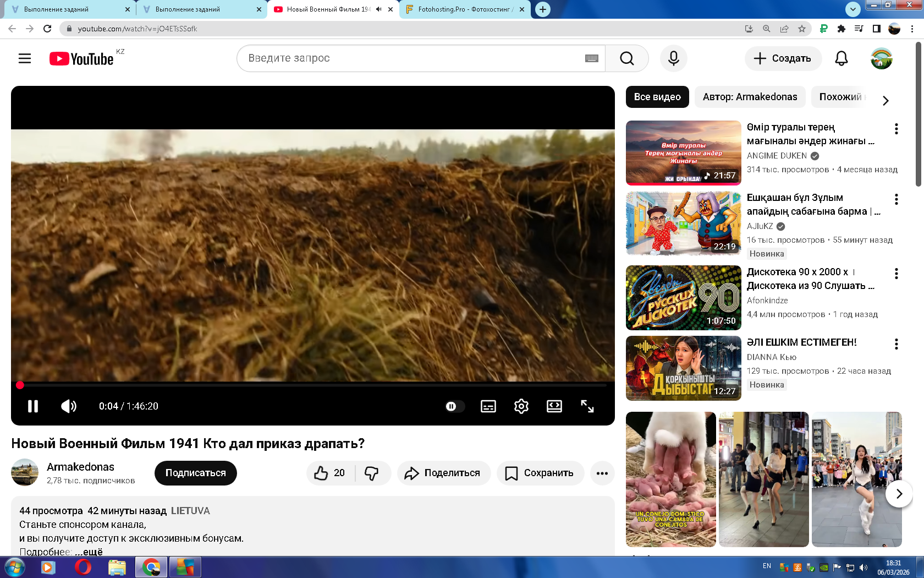Image resolution: width=924 pixels, height=578 pixels.
Task: Mute the video volume
Action: (x=69, y=406)
